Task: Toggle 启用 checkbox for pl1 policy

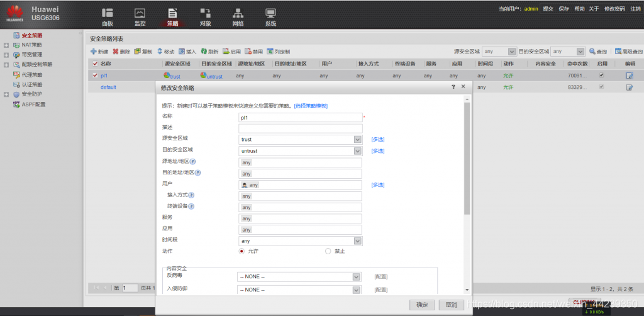Action: coord(602,76)
